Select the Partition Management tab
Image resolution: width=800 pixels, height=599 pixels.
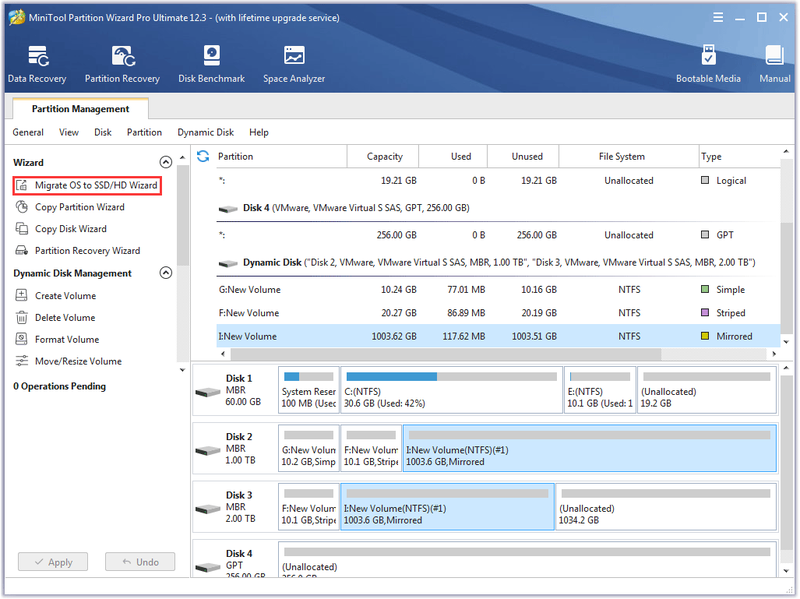click(x=81, y=109)
